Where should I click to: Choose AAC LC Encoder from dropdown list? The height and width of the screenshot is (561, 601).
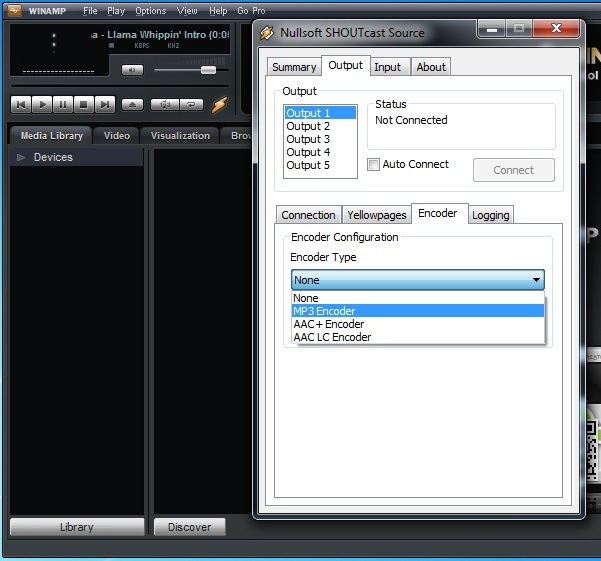tap(418, 337)
